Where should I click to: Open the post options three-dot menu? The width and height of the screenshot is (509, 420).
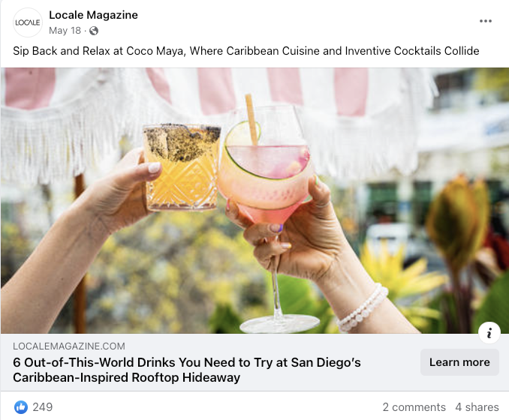tap(485, 21)
